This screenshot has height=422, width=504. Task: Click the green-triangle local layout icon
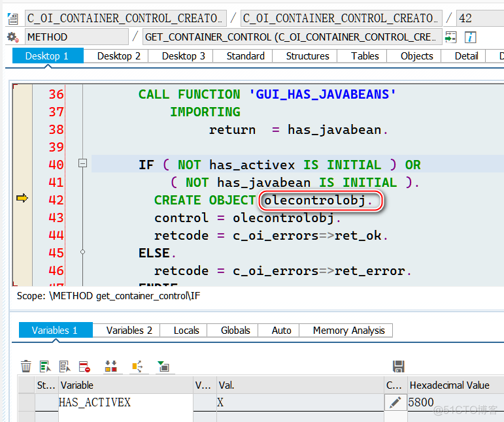coord(163,366)
